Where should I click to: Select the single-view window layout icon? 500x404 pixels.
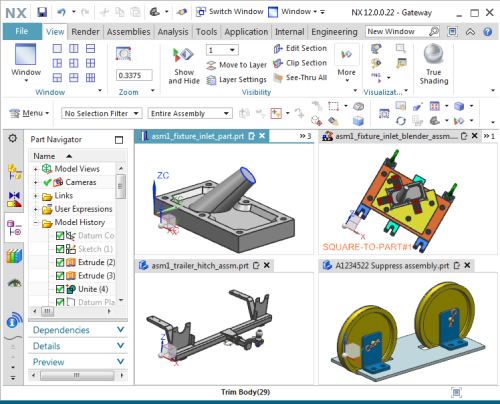pos(57,49)
